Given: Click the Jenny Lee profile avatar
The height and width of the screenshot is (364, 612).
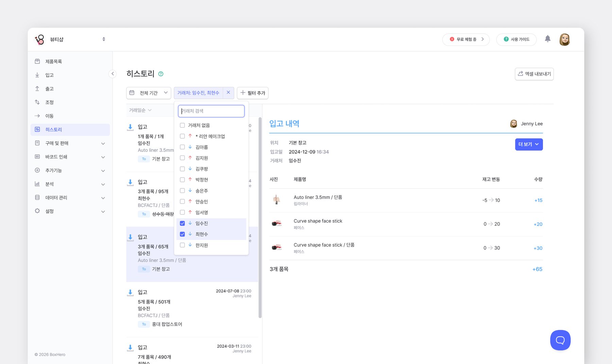Looking at the screenshot, I should click(565, 39).
